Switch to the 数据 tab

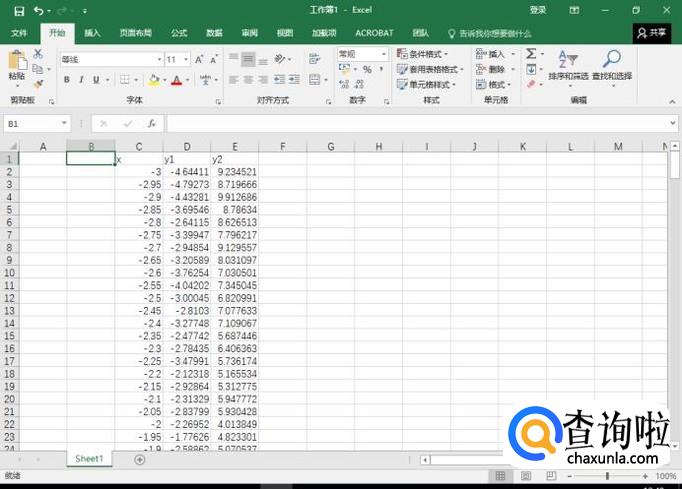point(214,33)
